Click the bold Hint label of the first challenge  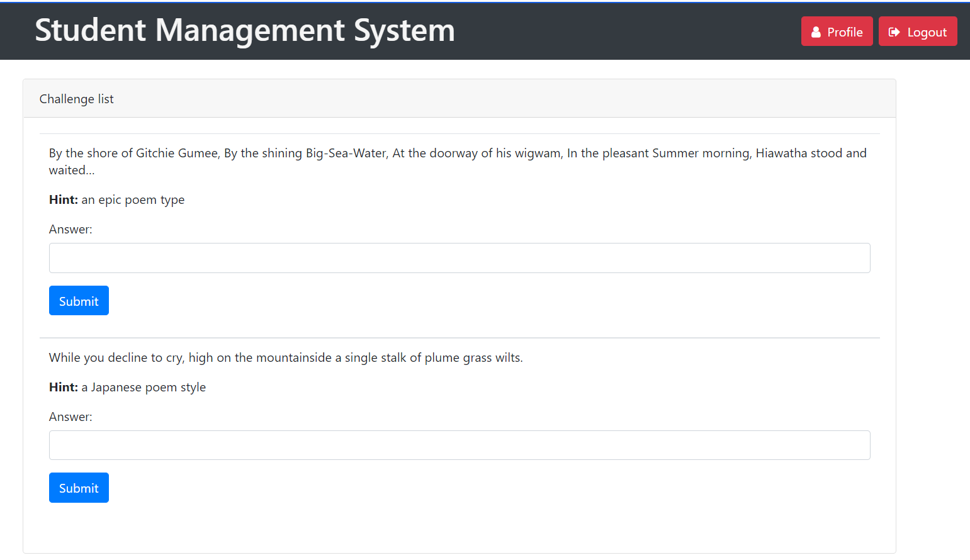click(x=62, y=199)
